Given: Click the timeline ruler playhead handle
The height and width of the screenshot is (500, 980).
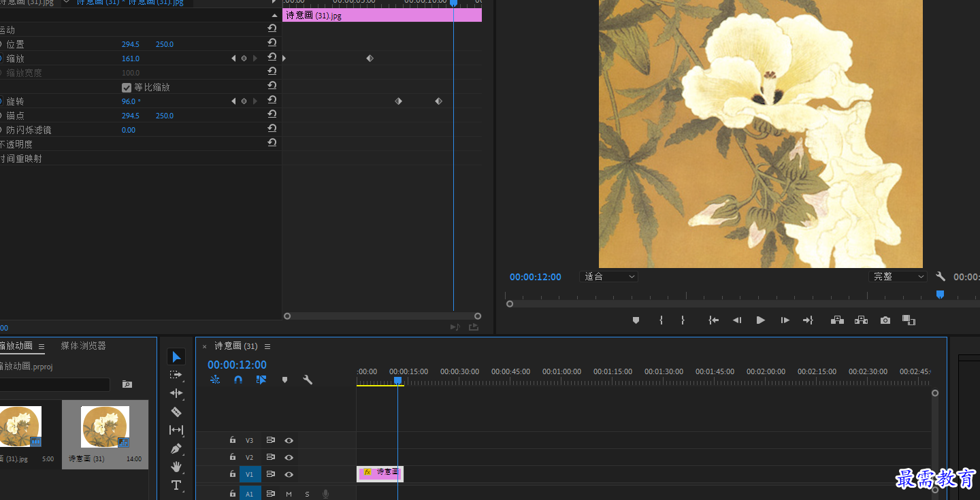Looking at the screenshot, I should click(398, 381).
